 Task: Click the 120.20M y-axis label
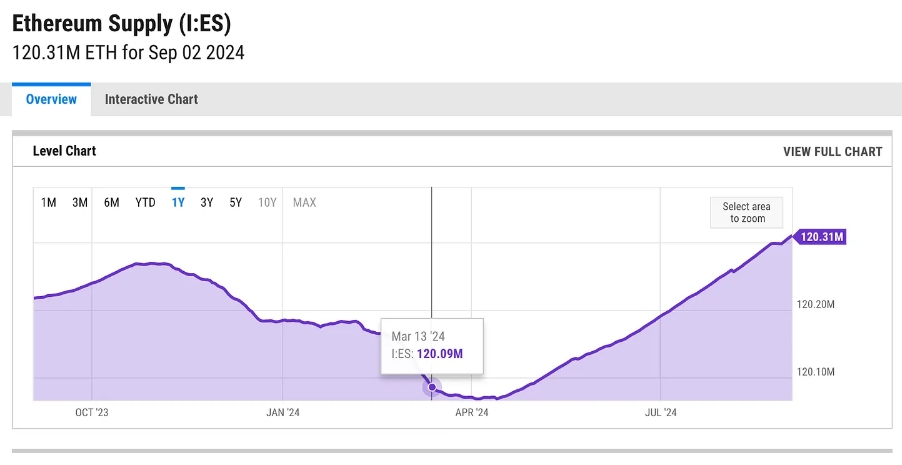tap(815, 304)
